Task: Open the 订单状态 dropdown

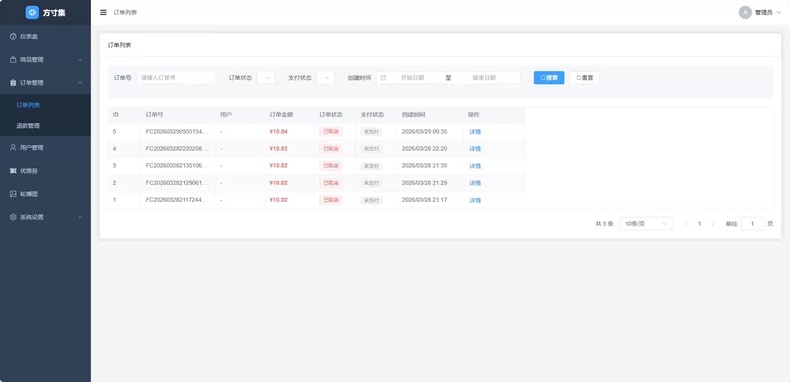Action: coord(266,78)
